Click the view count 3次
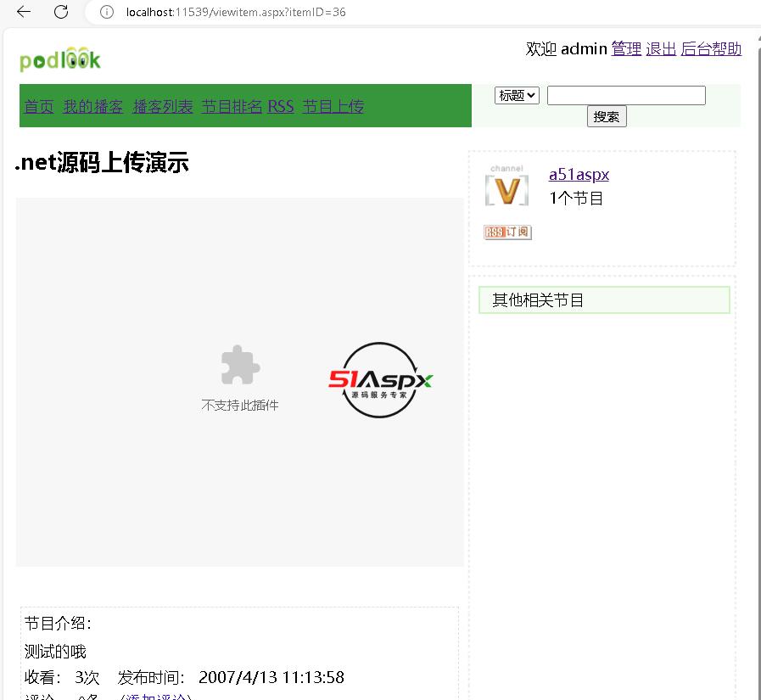The height and width of the screenshot is (700, 761). pyautogui.click(x=87, y=677)
